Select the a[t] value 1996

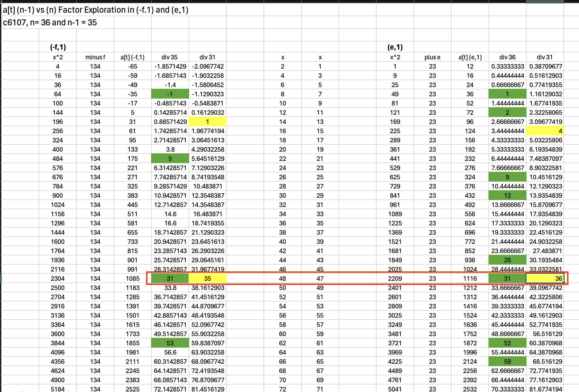(470, 352)
